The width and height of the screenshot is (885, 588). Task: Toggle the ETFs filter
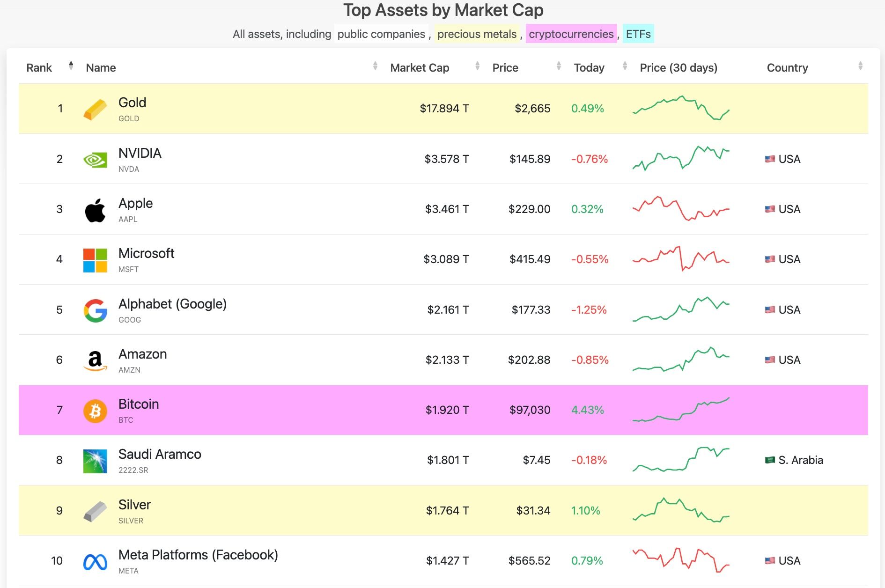coord(638,34)
